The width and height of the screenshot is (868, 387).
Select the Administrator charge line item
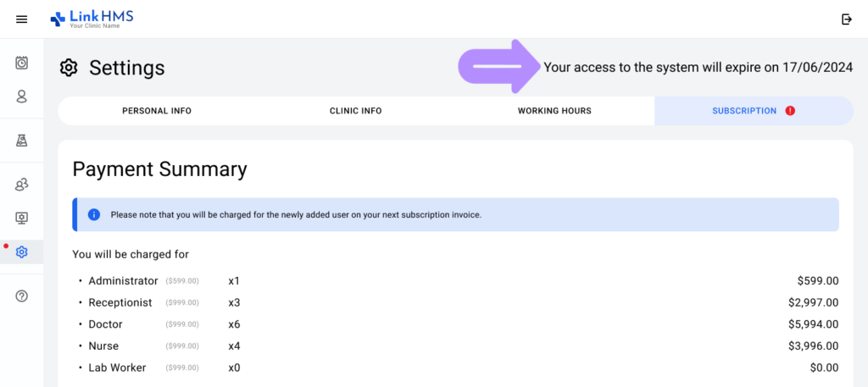[x=455, y=281]
